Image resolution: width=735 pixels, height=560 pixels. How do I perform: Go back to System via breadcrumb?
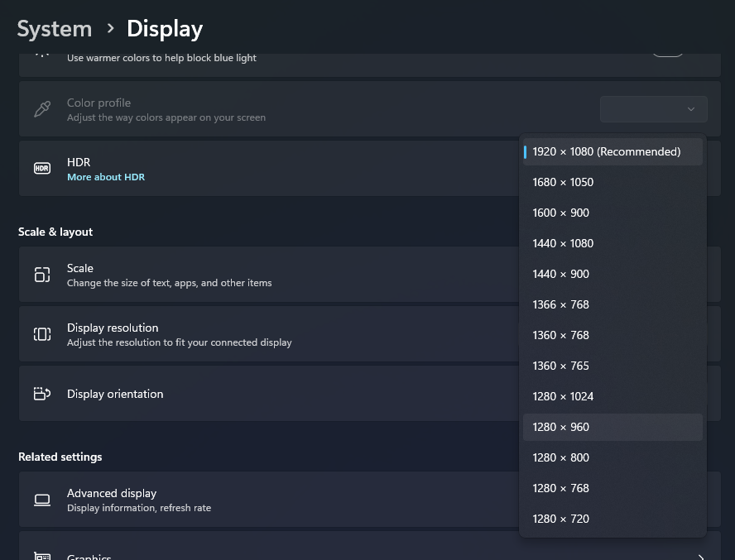coord(55,29)
